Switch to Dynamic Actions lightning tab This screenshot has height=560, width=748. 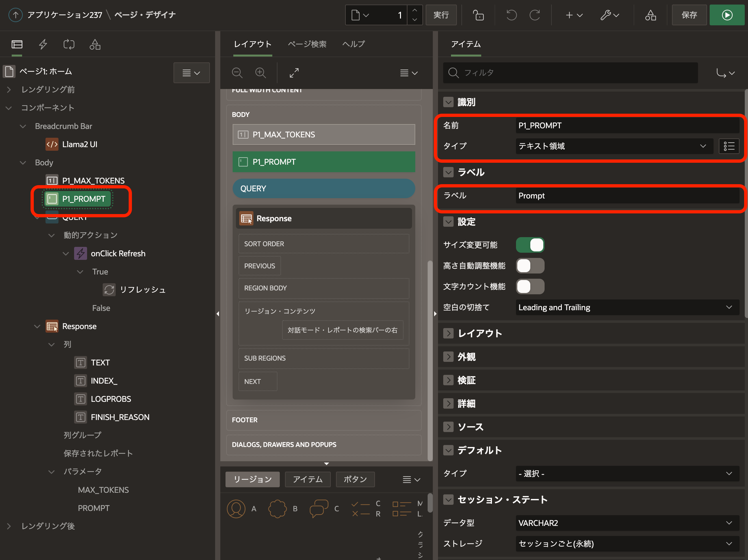click(43, 44)
